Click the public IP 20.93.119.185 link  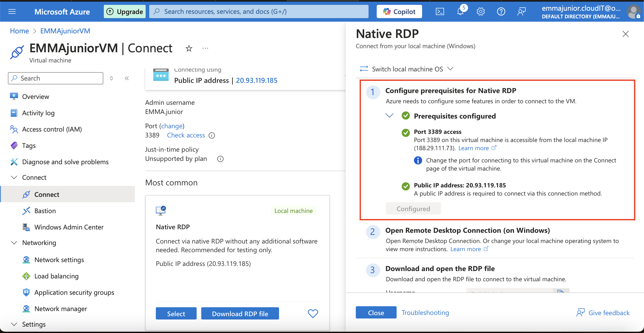[257, 81]
